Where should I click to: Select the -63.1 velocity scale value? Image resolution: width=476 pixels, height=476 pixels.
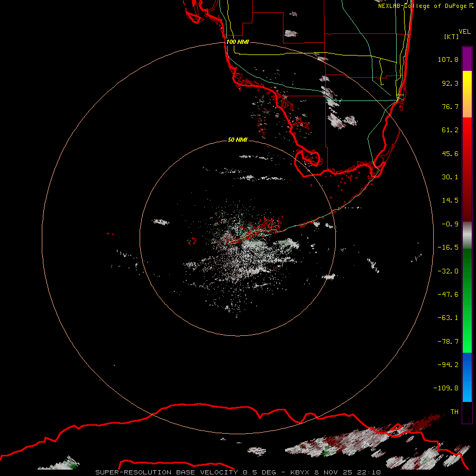point(448,318)
